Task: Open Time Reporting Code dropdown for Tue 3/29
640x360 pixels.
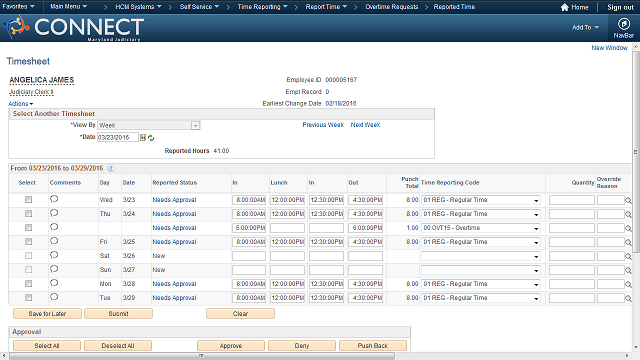Action: pyautogui.click(x=481, y=298)
